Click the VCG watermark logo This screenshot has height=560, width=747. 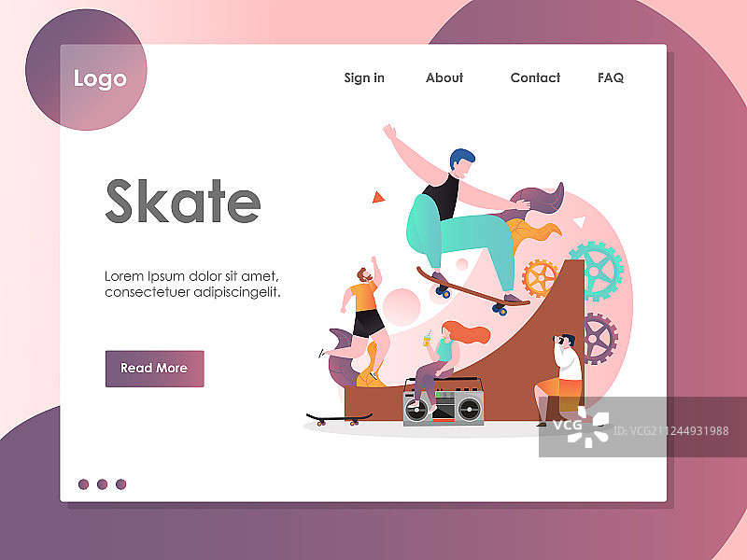coord(581,427)
